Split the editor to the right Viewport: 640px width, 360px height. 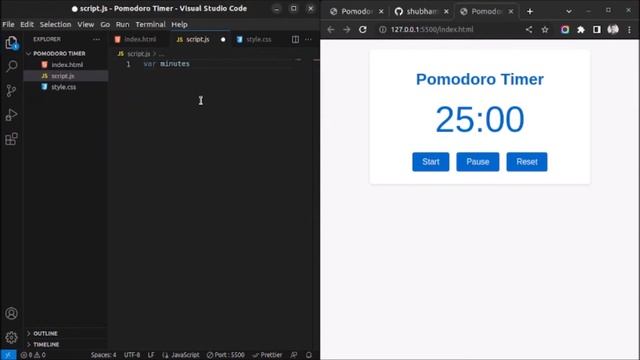[x=295, y=39]
